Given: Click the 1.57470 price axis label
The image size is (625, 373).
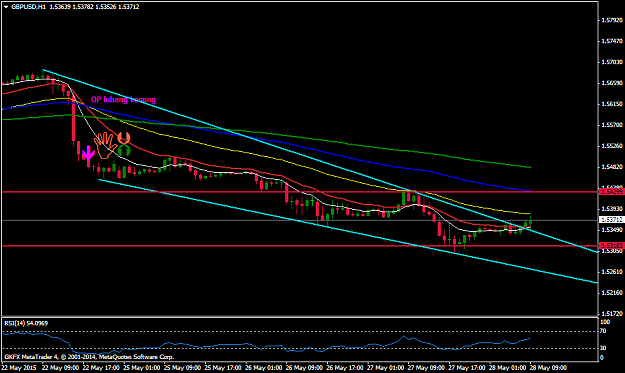Looking at the screenshot, I should click(613, 41).
